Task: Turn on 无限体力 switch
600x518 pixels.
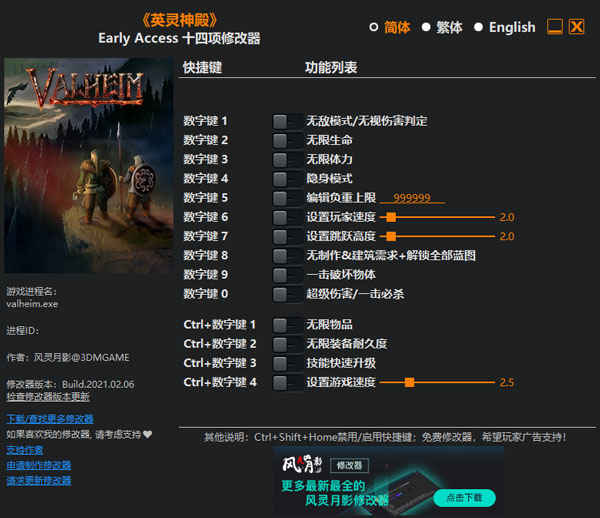Action: [287, 159]
